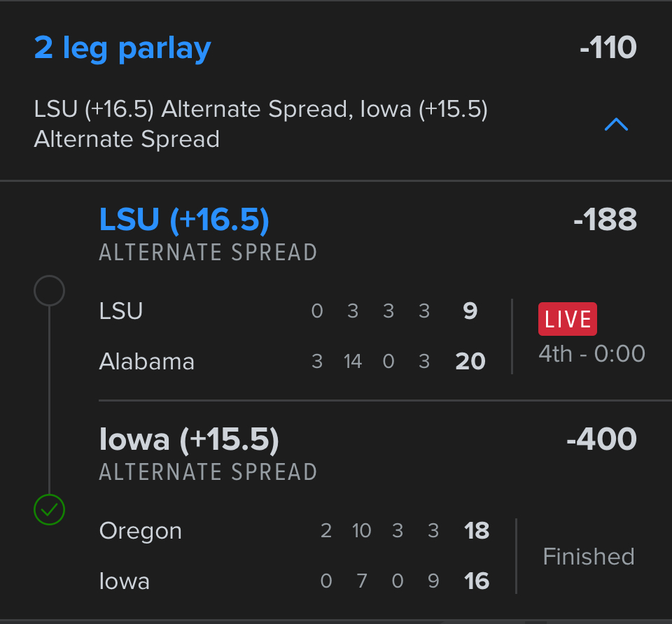
Task: Click the 4th - 0:00 game clock
Action: click(591, 353)
